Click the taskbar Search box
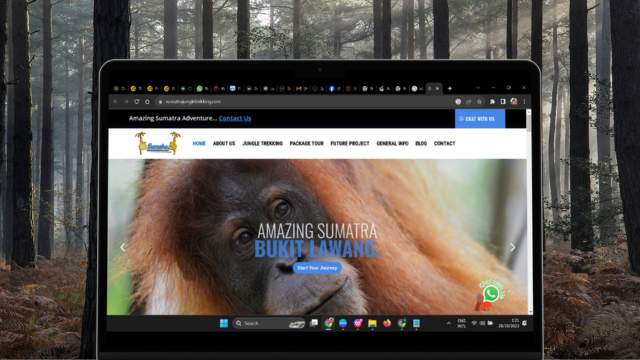Screen dimensions: 640x360 269,324
